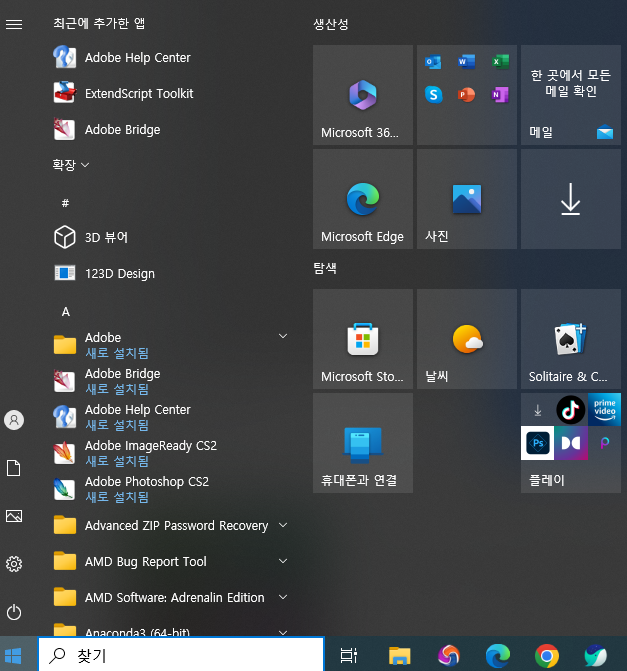Image resolution: width=627 pixels, height=671 pixels.
Task: Open OneNote in the Office tile group
Action: click(x=500, y=95)
